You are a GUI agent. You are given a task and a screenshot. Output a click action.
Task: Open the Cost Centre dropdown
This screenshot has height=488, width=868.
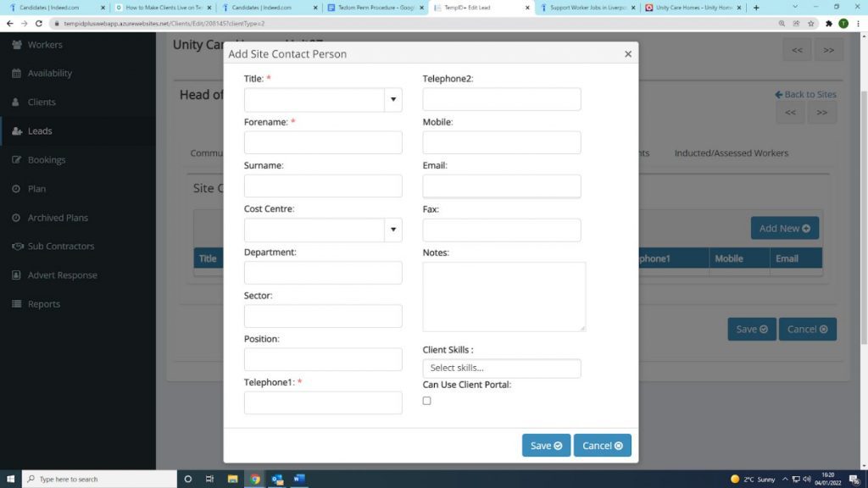(x=392, y=230)
